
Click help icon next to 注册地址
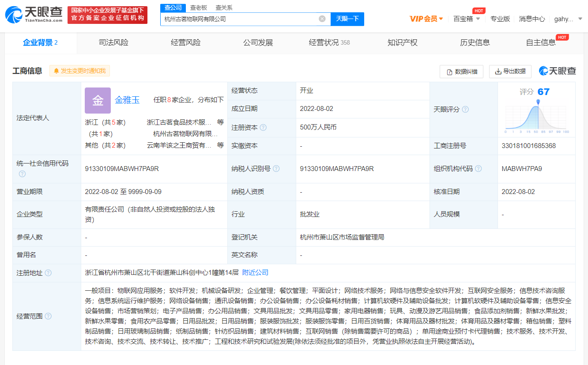tap(48, 273)
